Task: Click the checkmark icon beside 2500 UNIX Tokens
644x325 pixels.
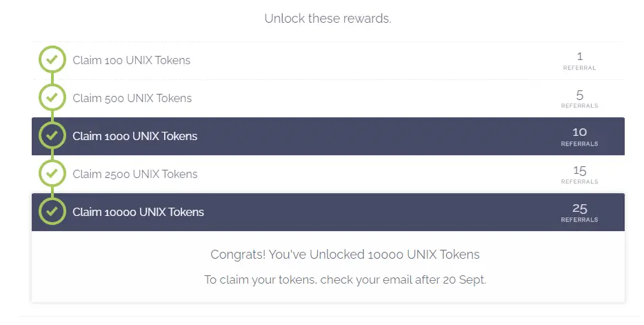Action: pos(52,173)
